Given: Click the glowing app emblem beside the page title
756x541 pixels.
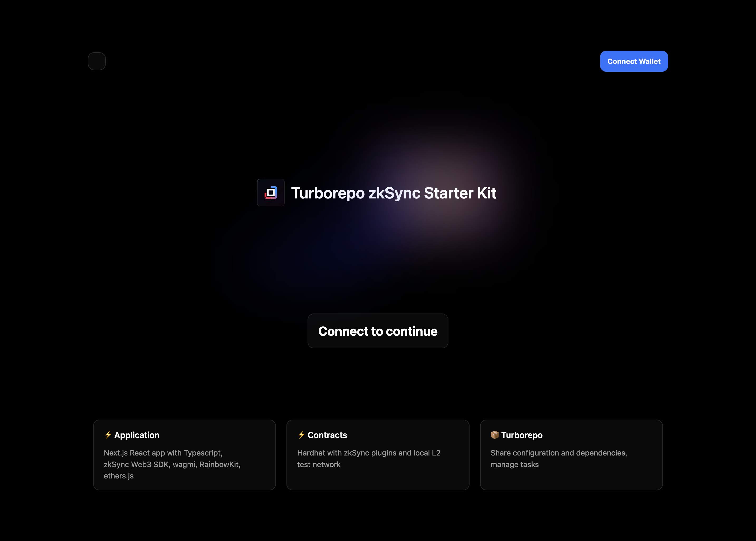Looking at the screenshot, I should coord(271,193).
